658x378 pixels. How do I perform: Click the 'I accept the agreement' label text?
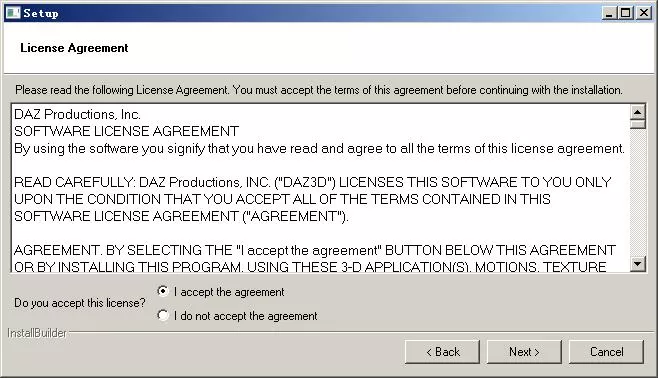pos(229,292)
